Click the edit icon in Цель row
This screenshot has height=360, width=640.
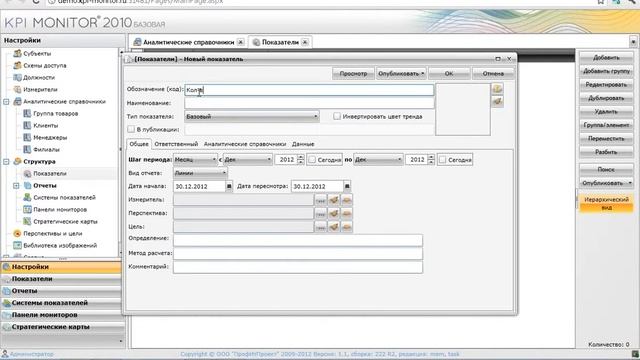pyautogui.click(x=334, y=227)
